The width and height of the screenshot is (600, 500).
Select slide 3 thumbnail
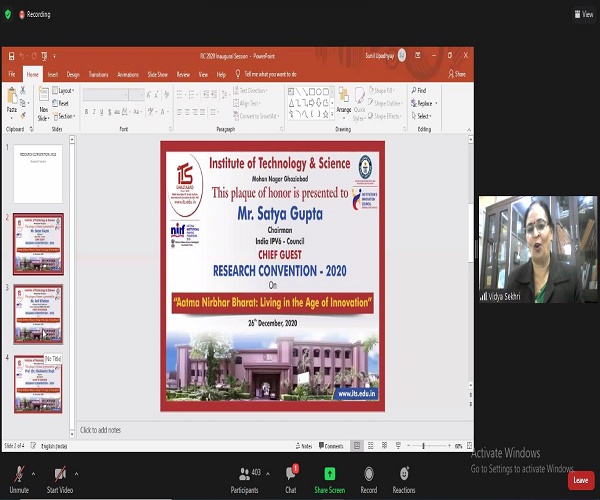[x=38, y=314]
